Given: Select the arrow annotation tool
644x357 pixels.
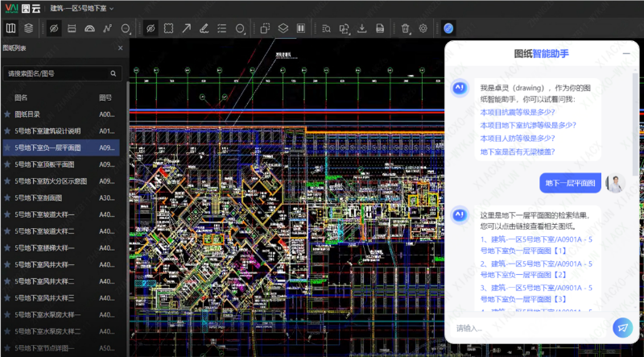Looking at the screenshot, I should 186,28.
